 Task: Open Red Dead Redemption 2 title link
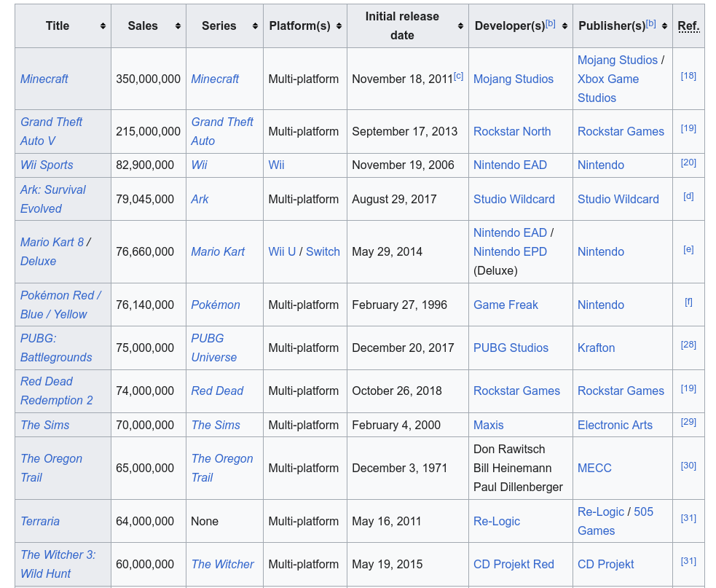56,391
